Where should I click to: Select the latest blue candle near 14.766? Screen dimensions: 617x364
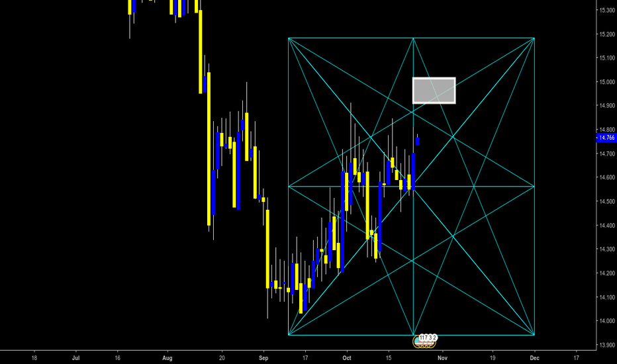coord(418,141)
